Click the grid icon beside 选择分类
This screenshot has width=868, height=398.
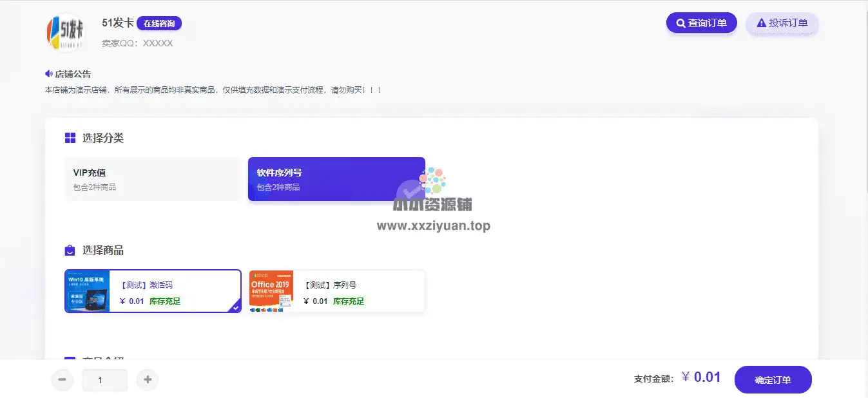pyautogui.click(x=70, y=138)
